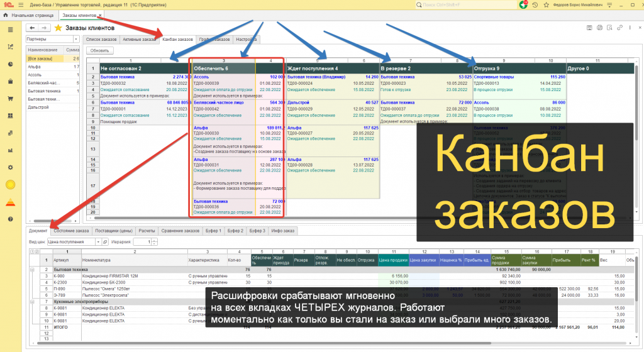The width and height of the screenshot is (644, 352).
Task: Open the service settings icon next to username
Action: tap(609, 5)
